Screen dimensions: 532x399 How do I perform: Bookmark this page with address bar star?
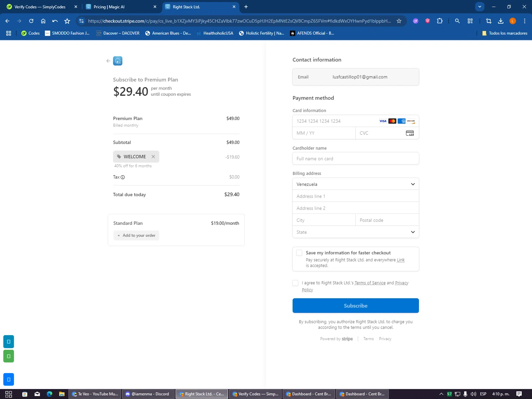coord(399,21)
